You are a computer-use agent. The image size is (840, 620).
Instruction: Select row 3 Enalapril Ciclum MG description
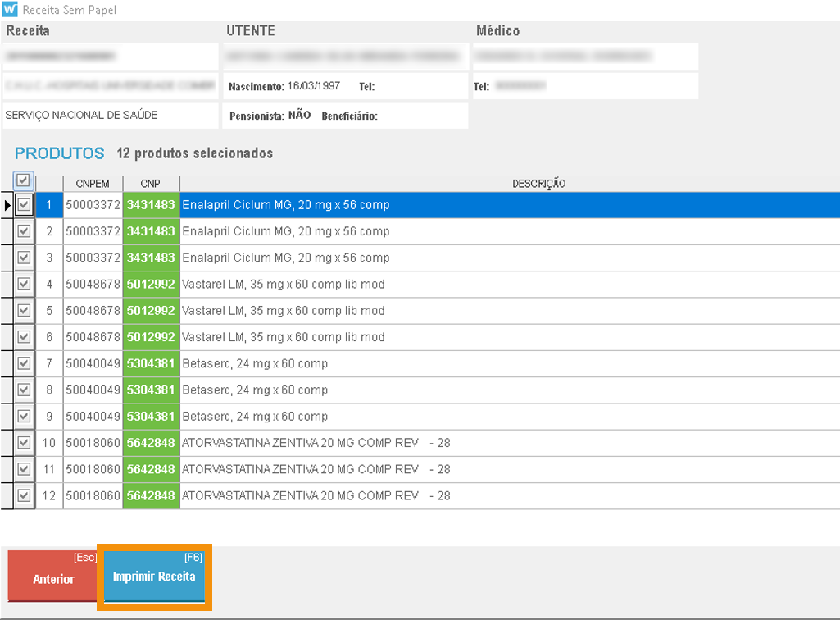click(x=285, y=258)
